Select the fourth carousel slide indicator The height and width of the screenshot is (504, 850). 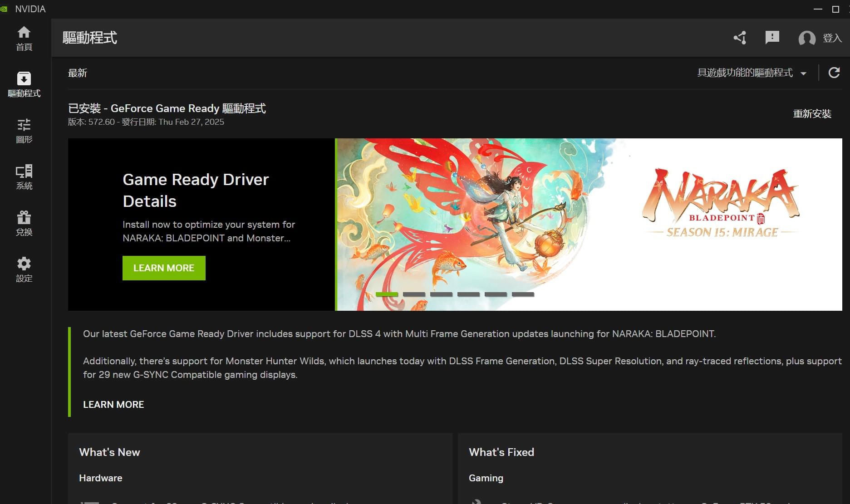pyautogui.click(x=468, y=294)
